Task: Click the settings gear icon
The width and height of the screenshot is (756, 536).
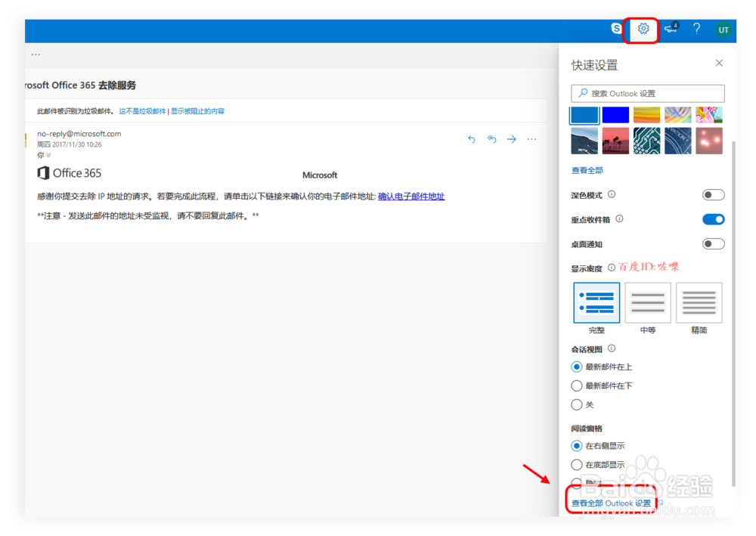Action: tap(643, 29)
